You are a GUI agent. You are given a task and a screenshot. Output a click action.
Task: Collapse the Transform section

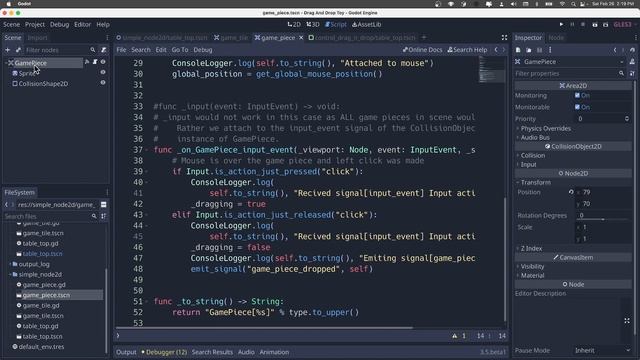click(535, 182)
